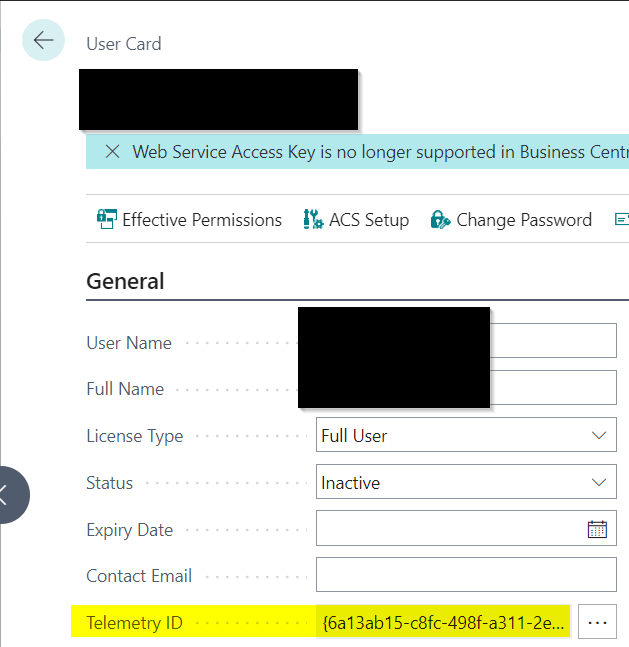
Task: Click the ellipsis button beside Telemetry ID
Action: tap(597, 622)
